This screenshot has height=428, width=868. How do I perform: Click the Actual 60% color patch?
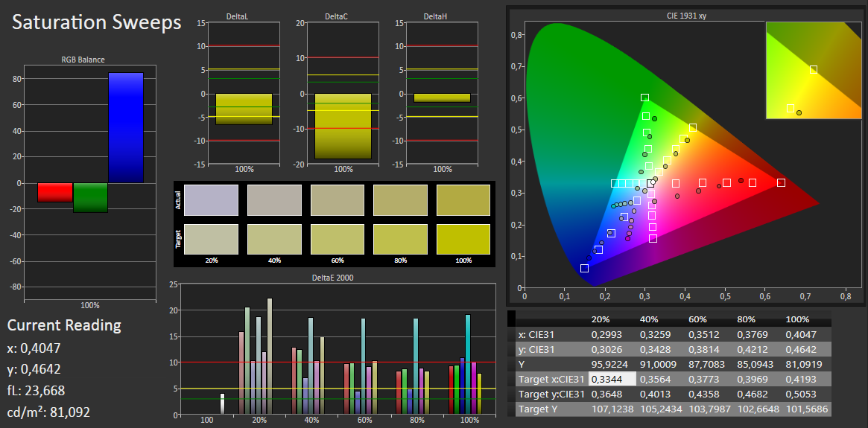point(337,200)
